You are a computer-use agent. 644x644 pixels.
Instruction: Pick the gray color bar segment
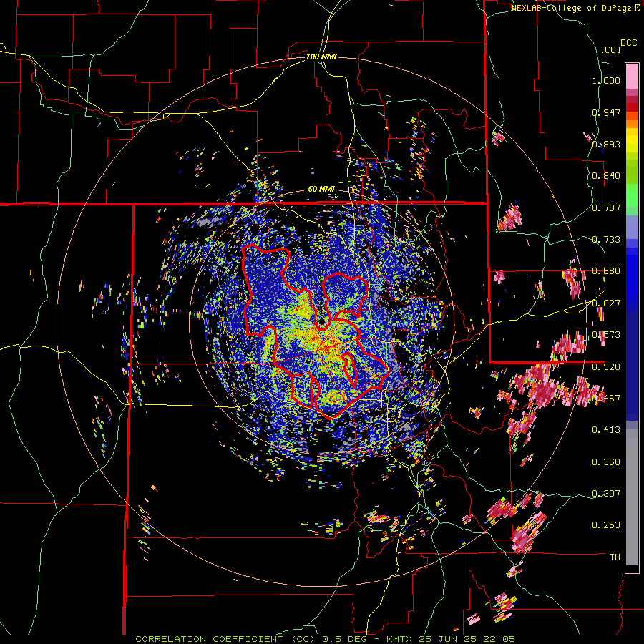pos(632,497)
